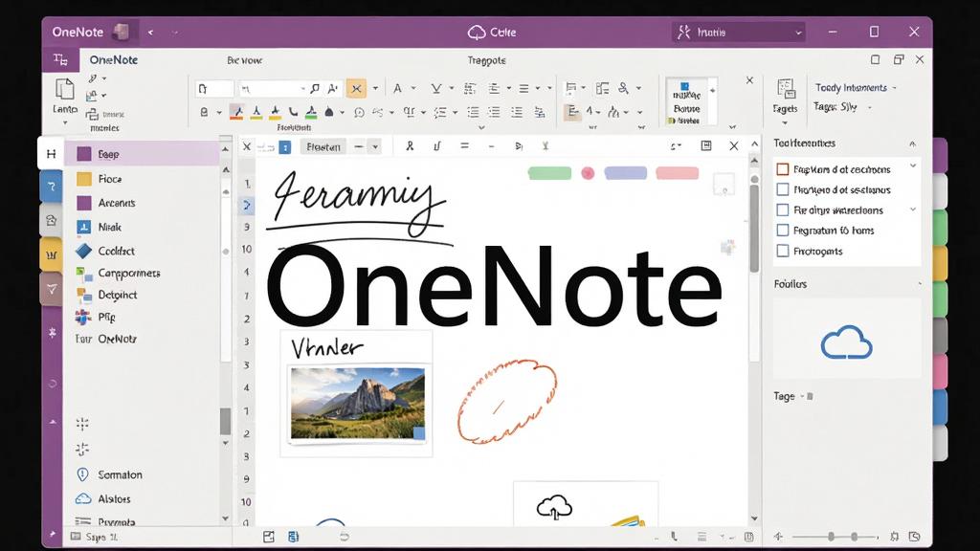Pick the green pill color swatch
Image resolution: width=980 pixels, height=551 pixels.
pos(549,173)
